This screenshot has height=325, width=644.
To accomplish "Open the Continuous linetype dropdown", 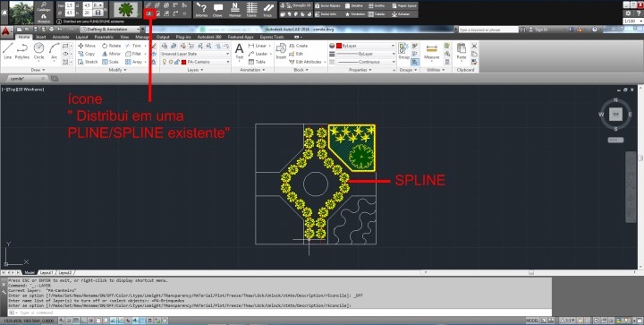I will (x=366, y=62).
